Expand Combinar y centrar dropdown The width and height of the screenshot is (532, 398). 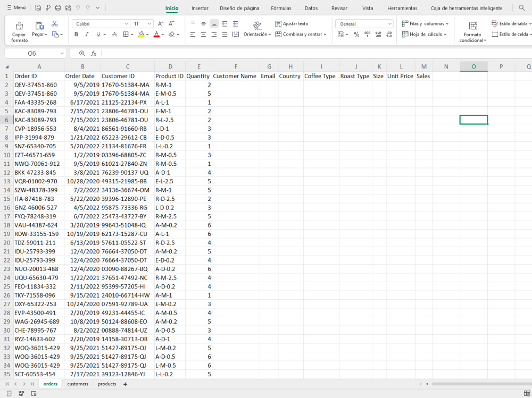pyautogui.click(x=325, y=35)
